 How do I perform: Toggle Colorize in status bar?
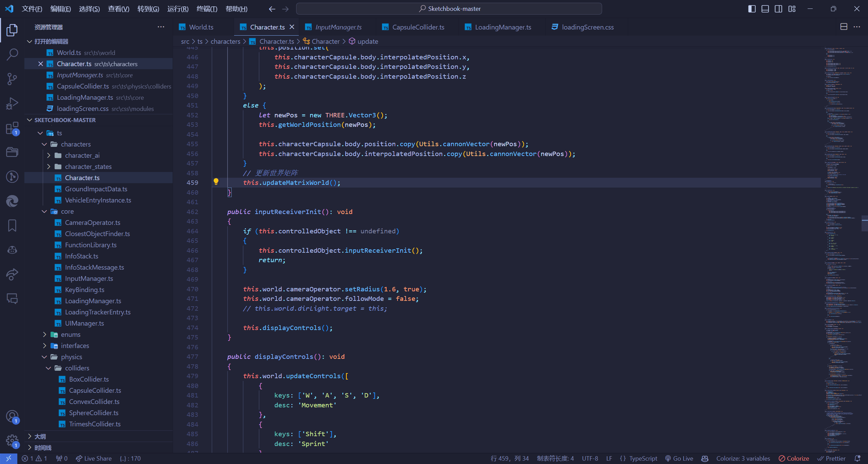[794, 458]
